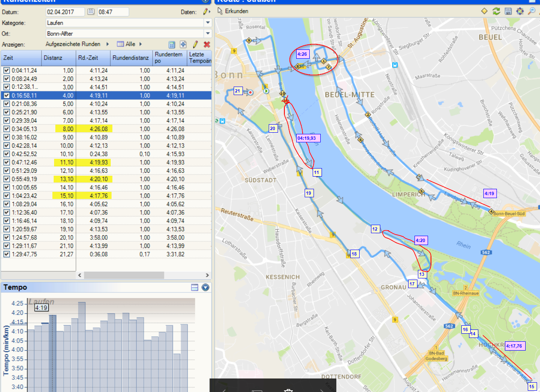Viewport: 540px width, 392px height.
Task: Click the Erkunden button label
Action: (237, 11)
